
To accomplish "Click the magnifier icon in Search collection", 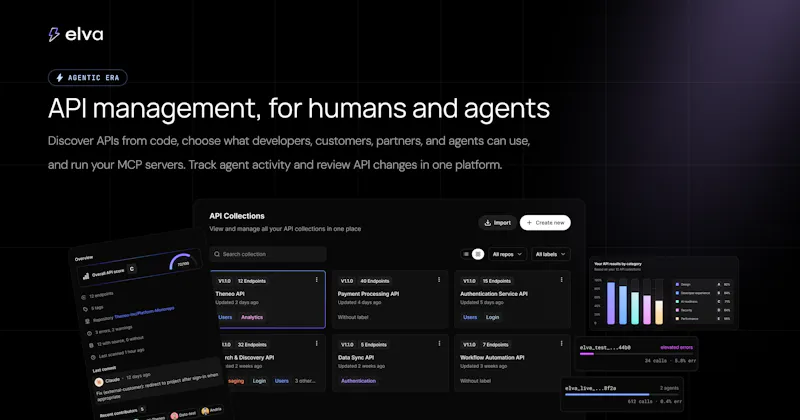I will (x=217, y=254).
